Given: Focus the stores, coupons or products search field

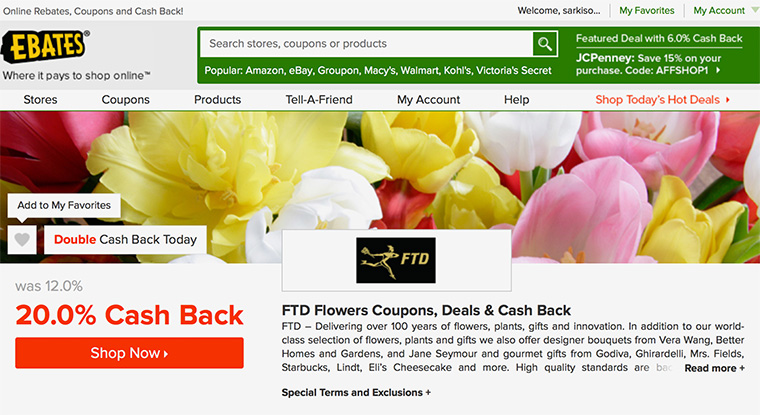Looking at the screenshot, I should click(366, 44).
